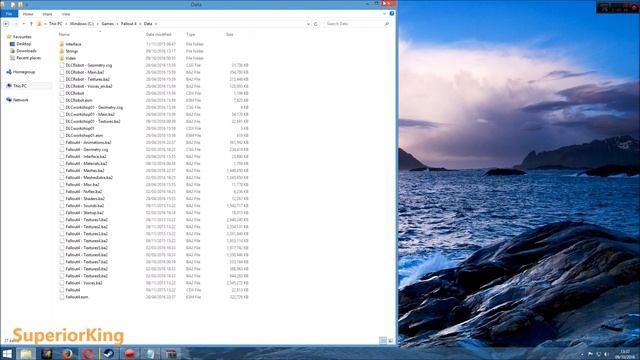Viewport: 640px width, 360px height.
Task: Go back with the Back arrow
Action: click(6, 24)
